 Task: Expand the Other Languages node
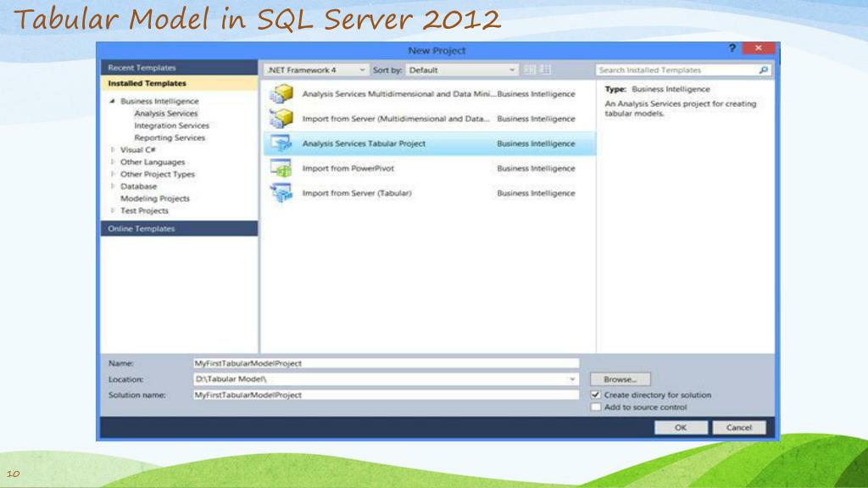[113, 162]
